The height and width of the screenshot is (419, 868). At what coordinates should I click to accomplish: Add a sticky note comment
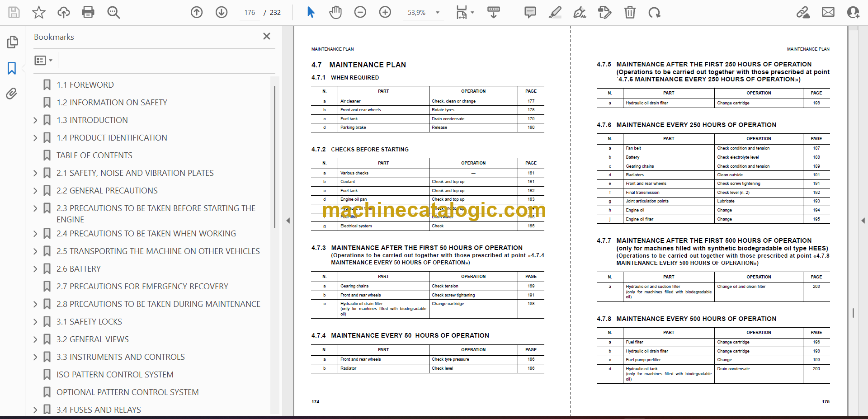(530, 12)
